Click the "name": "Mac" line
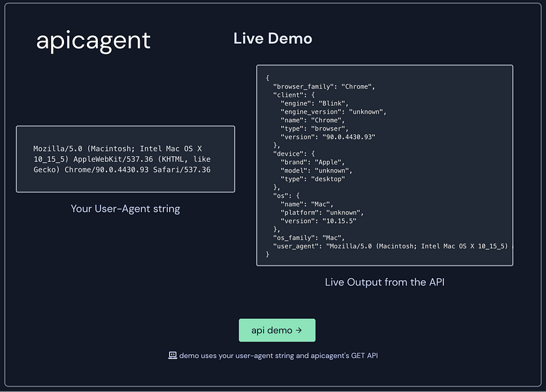 click(307, 204)
